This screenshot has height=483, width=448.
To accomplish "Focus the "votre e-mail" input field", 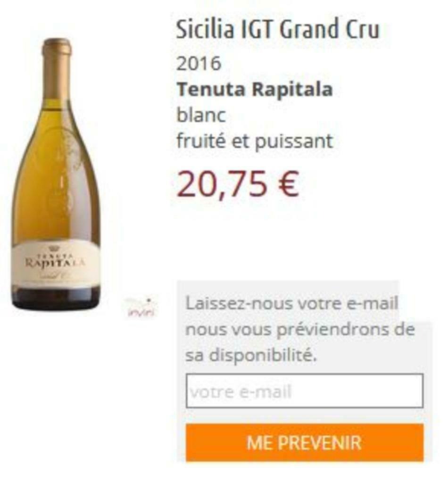I will click(x=305, y=391).
